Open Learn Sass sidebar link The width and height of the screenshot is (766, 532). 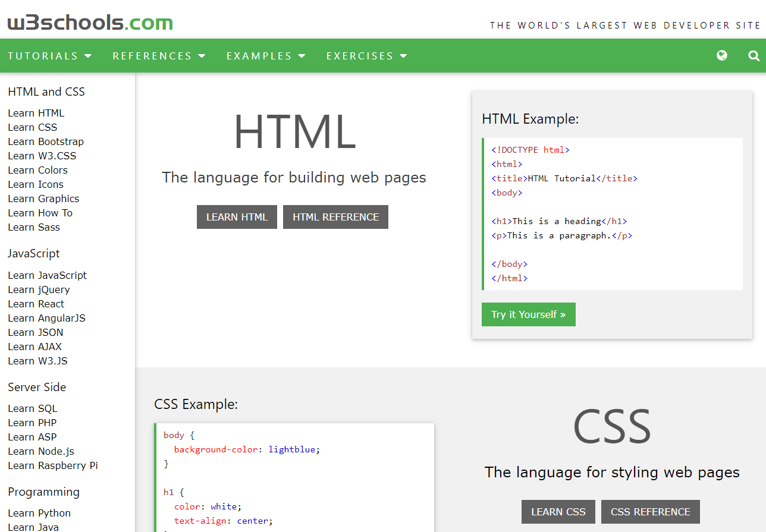(x=34, y=227)
